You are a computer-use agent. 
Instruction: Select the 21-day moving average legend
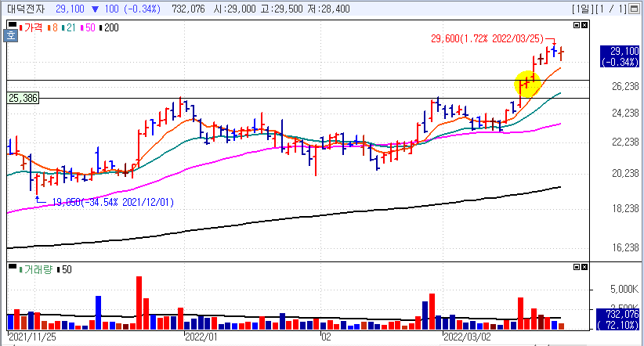coord(69,28)
